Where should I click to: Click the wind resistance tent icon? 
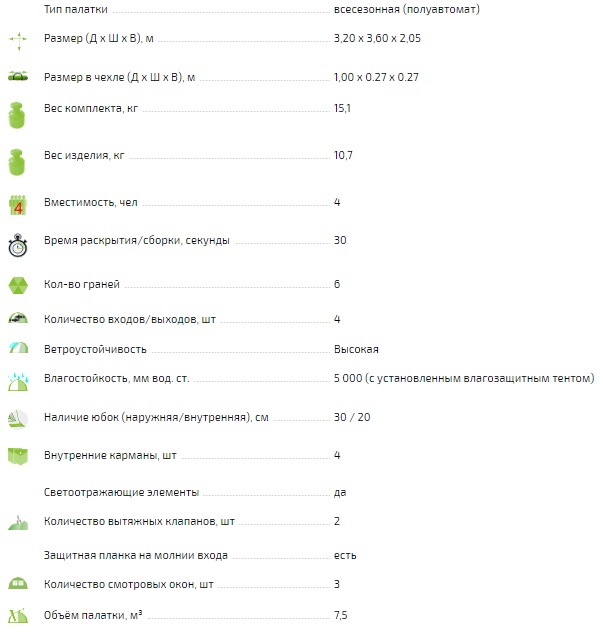pyautogui.click(x=18, y=348)
